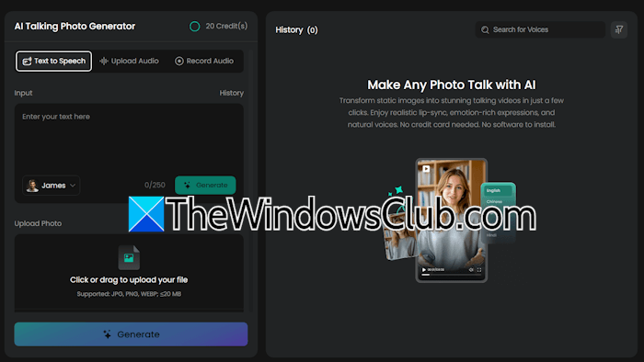644x362 pixels.
Task: Click the small green Generate button
Action: coord(205,185)
